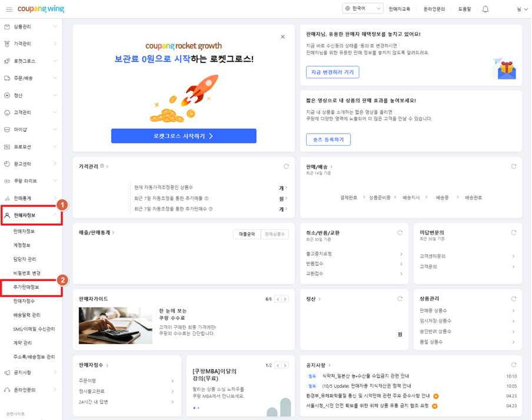
Task: Open the notification bell icon
Action: click(x=485, y=9)
